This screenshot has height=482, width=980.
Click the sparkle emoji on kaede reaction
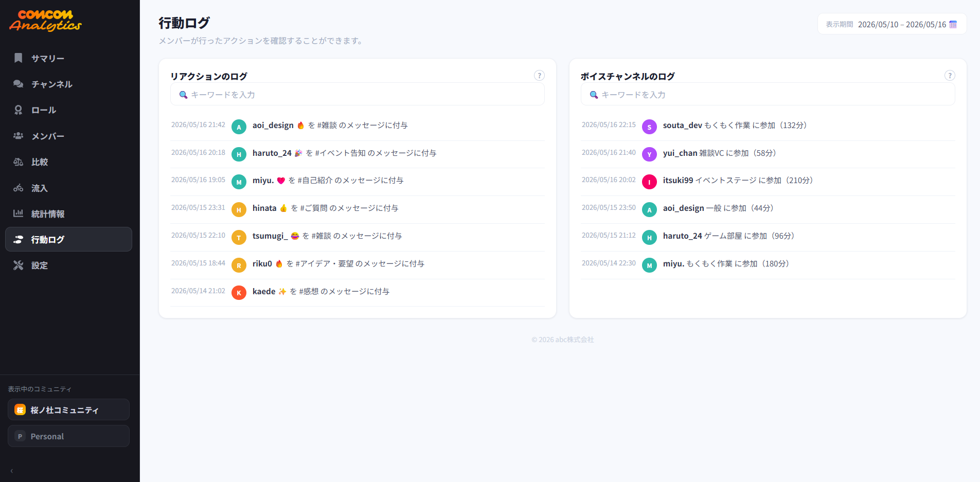click(282, 292)
